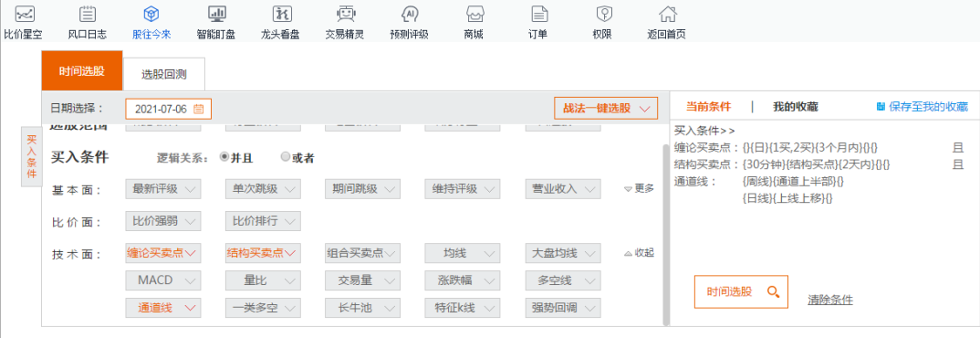Open the 涨跌幅 dropdown
This screenshot has width=980, height=338.
pos(464,280)
